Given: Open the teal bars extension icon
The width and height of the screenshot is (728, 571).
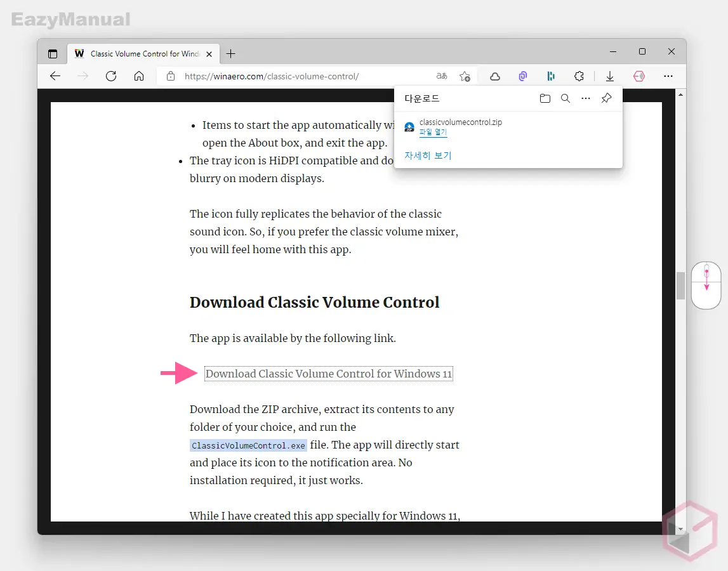Looking at the screenshot, I should click(x=551, y=76).
